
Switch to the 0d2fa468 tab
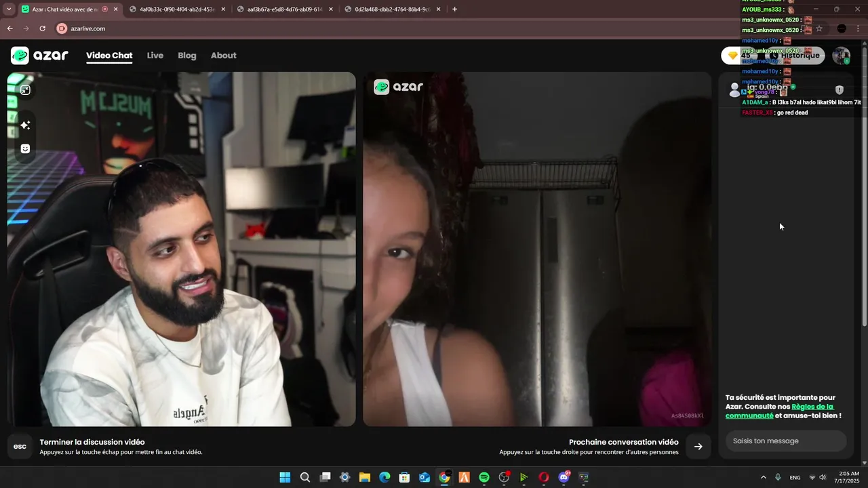pyautogui.click(x=392, y=9)
